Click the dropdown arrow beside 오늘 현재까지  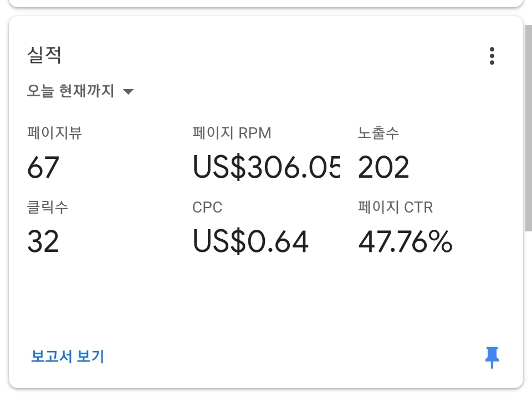point(128,92)
